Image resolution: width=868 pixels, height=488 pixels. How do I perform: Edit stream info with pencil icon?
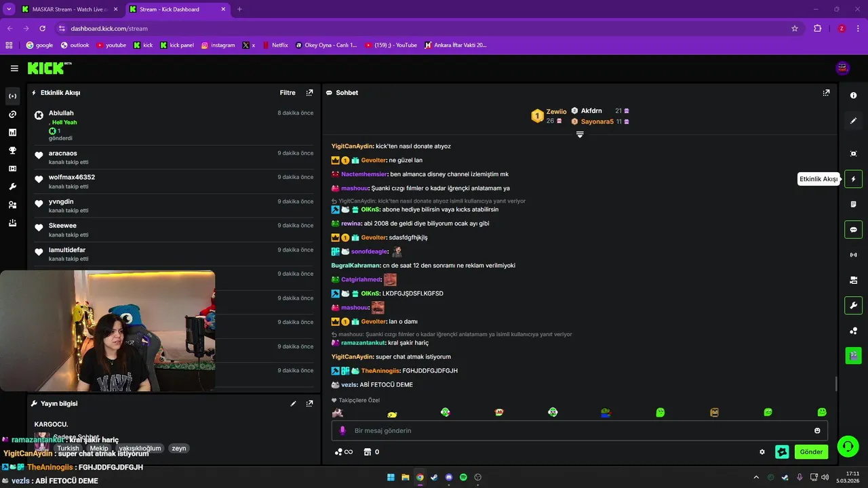pos(293,403)
